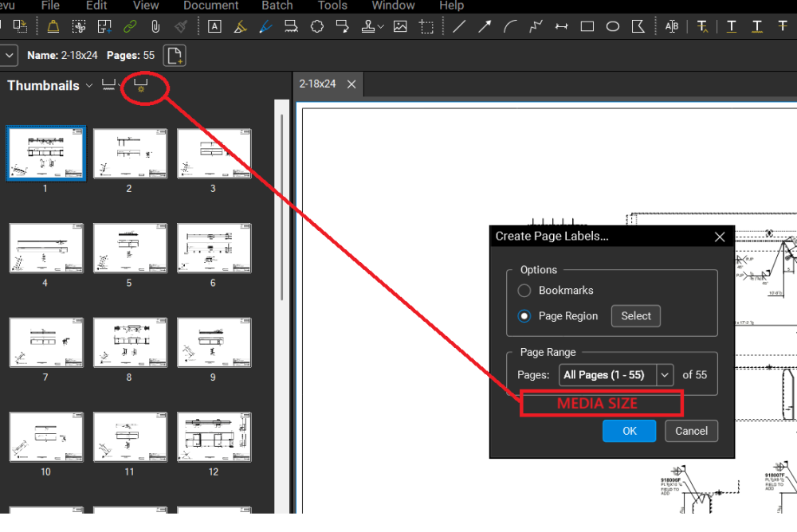Close the 2-18x24 document tab
This screenshot has height=532, width=797.
(x=351, y=84)
